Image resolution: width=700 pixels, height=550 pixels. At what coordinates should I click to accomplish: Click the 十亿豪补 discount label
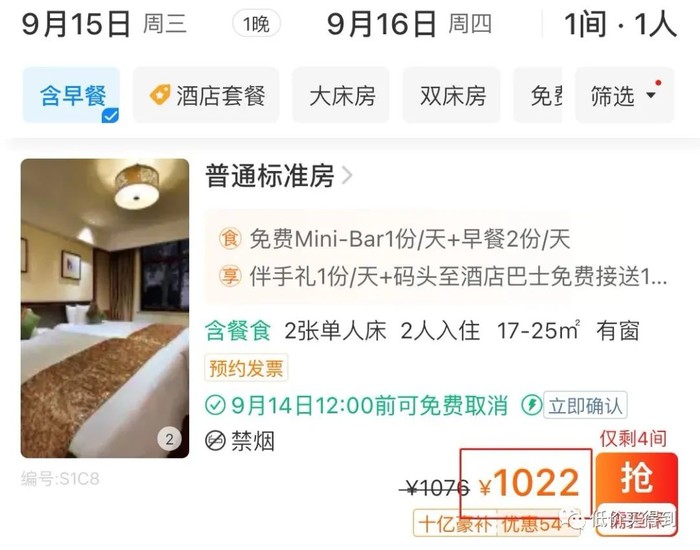455,523
